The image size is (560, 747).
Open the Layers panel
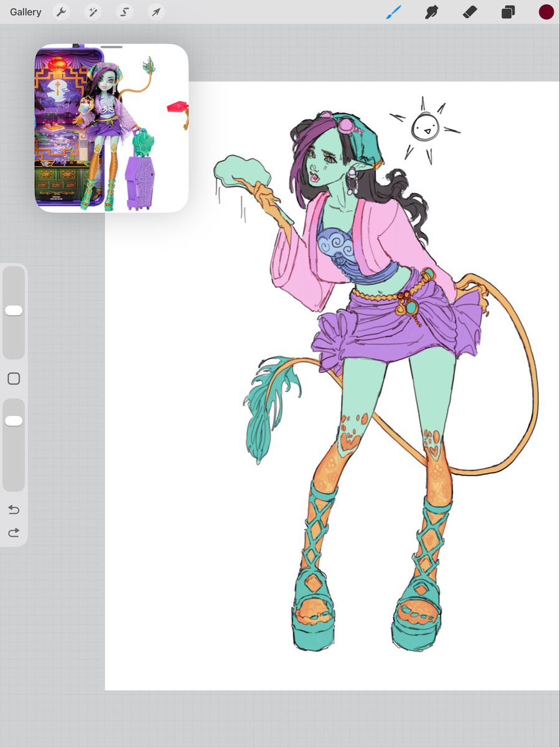[x=508, y=12]
